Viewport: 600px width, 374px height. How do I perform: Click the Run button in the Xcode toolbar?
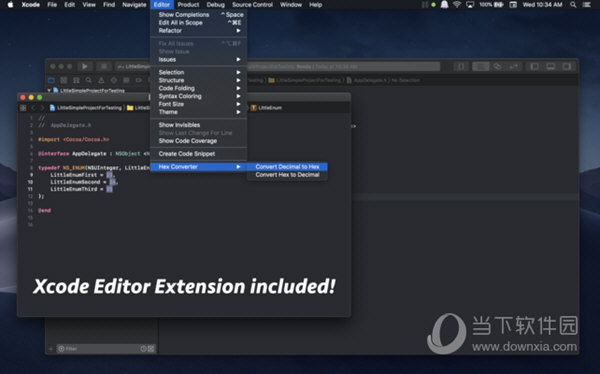point(85,67)
